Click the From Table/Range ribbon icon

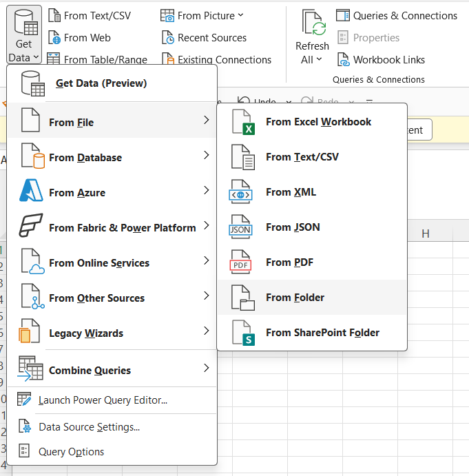click(x=53, y=59)
